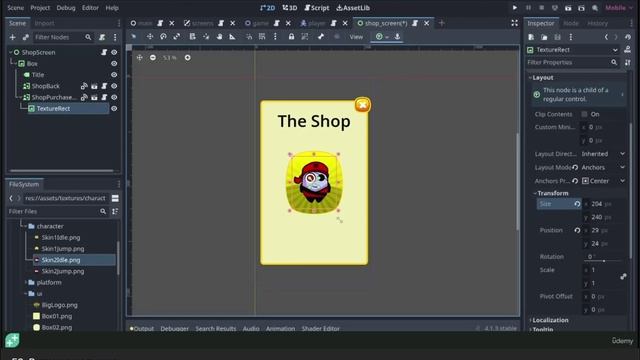Toggle visibility of Box node
Screen dimensions: 640x360
click(114, 64)
